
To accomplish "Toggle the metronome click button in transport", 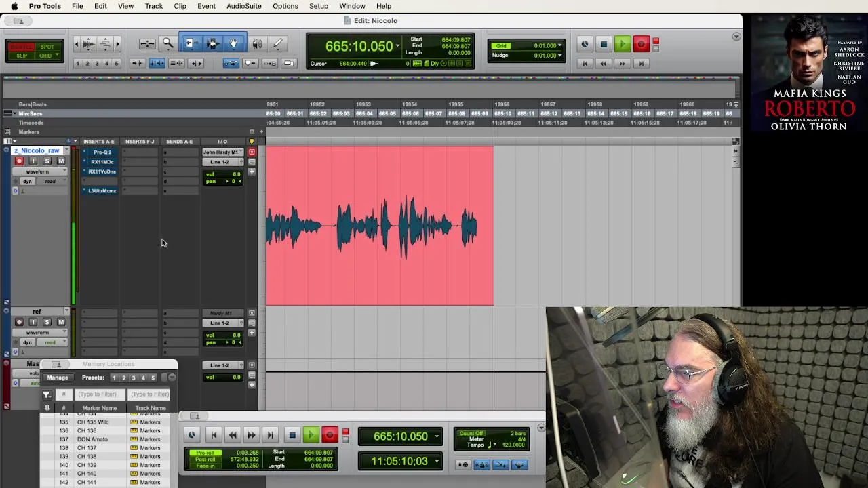I will pos(481,465).
